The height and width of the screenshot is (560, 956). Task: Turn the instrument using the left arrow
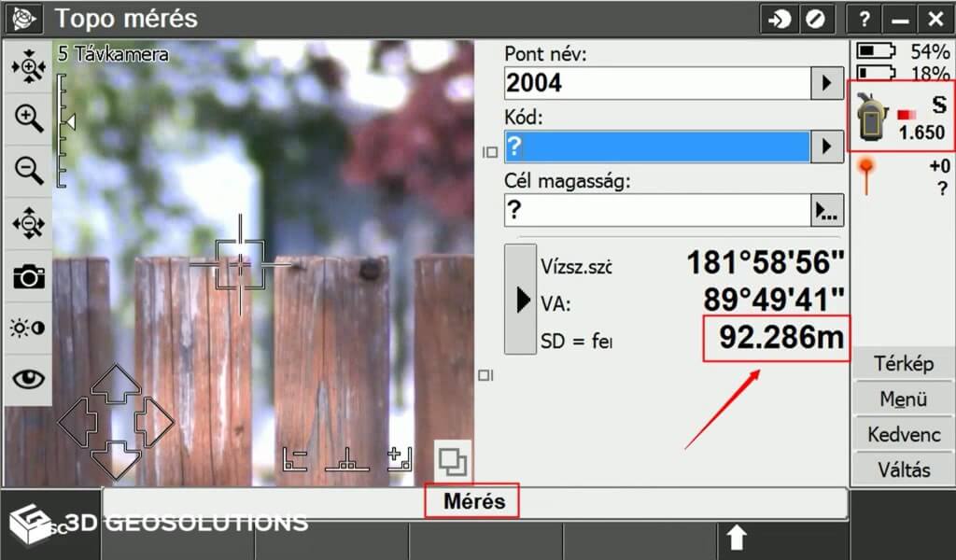coord(77,422)
